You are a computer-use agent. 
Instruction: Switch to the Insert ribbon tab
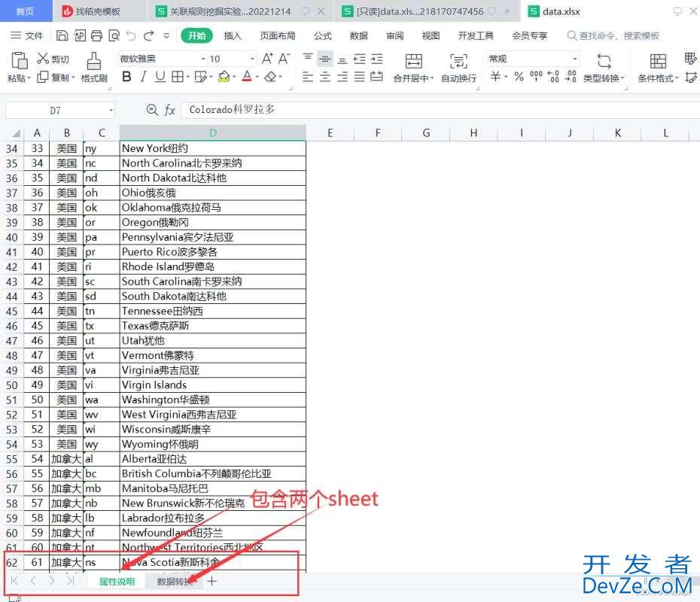point(233,35)
